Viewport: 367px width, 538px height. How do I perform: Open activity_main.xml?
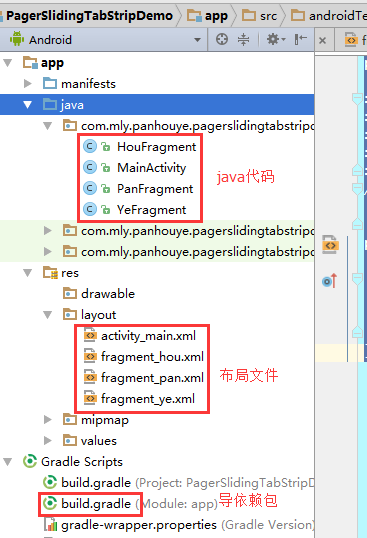tap(148, 336)
